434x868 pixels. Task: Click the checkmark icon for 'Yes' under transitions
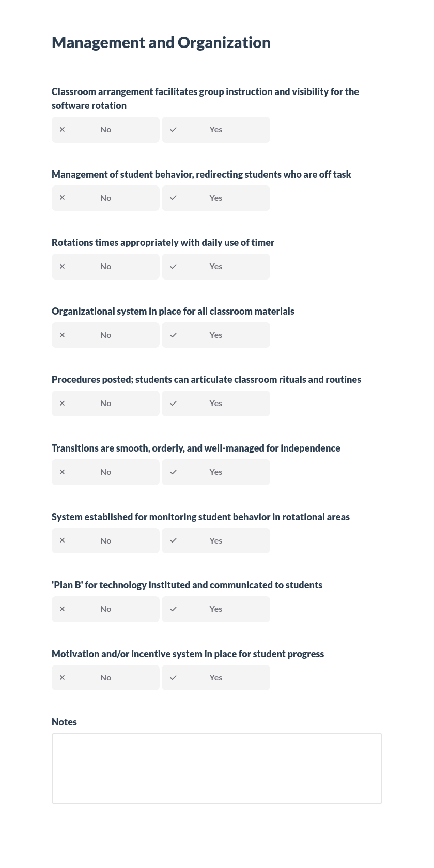click(173, 472)
